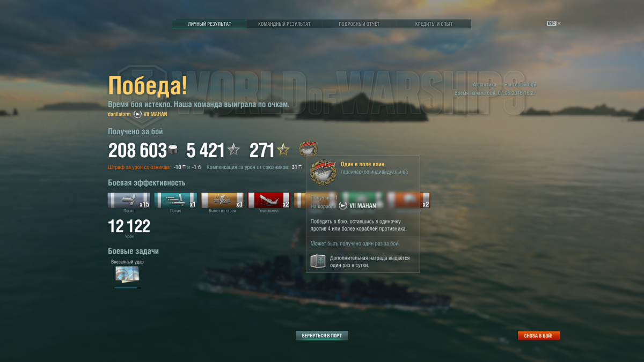The image size is (644, 362).
Task: Click the gold free experience star
Action: [x=283, y=150]
